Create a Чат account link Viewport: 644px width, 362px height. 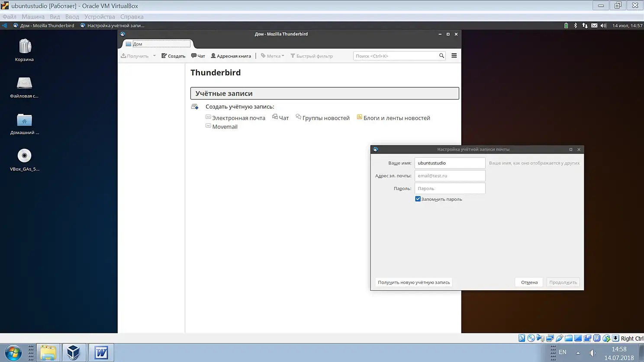(283, 118)
